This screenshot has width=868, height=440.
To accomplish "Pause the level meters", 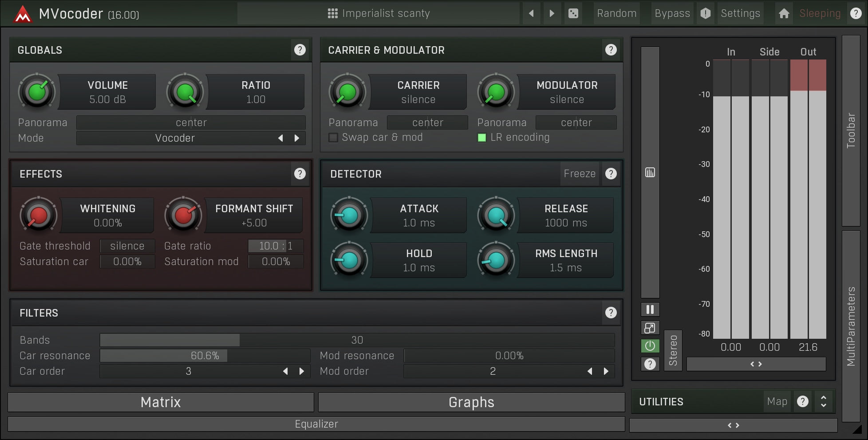I will 650,309.
